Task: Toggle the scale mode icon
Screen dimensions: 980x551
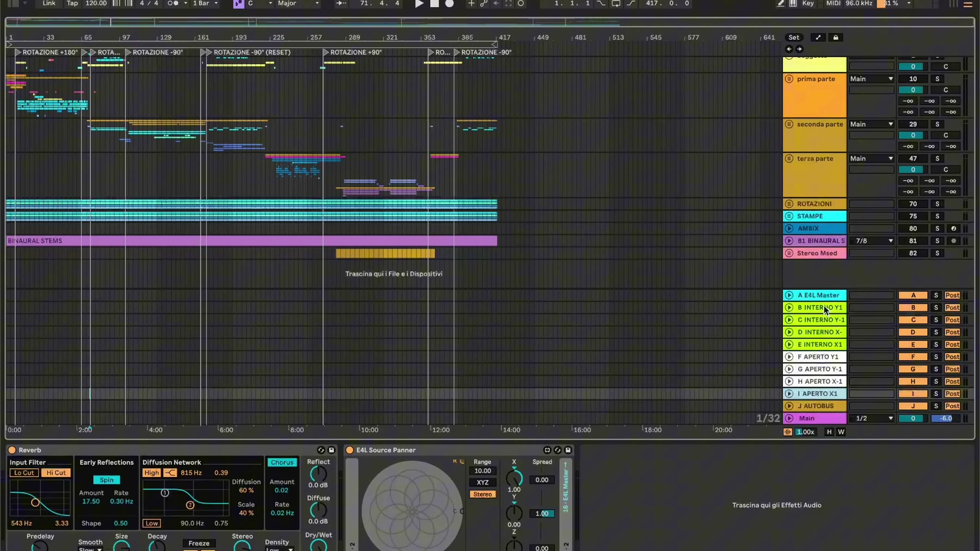Action: pos(238,4)
